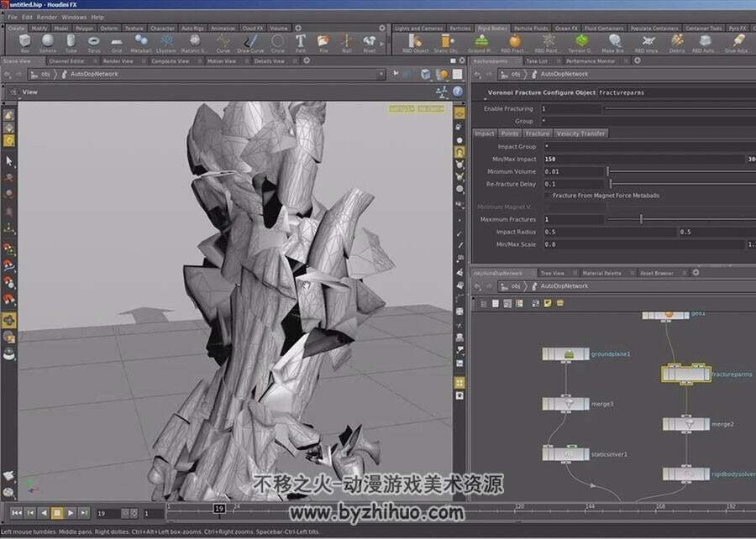Screen dimensions: 756x539
Task: Select the Curve shelf tool
Action: 223,43
